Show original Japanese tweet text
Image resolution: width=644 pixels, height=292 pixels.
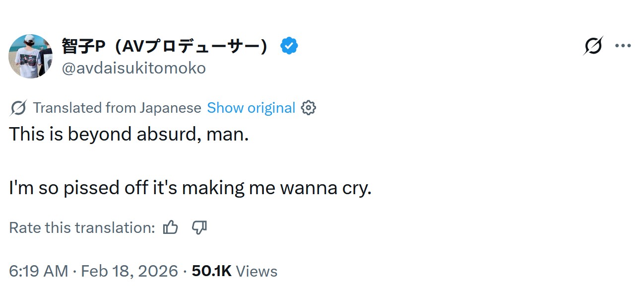(251, 108)
